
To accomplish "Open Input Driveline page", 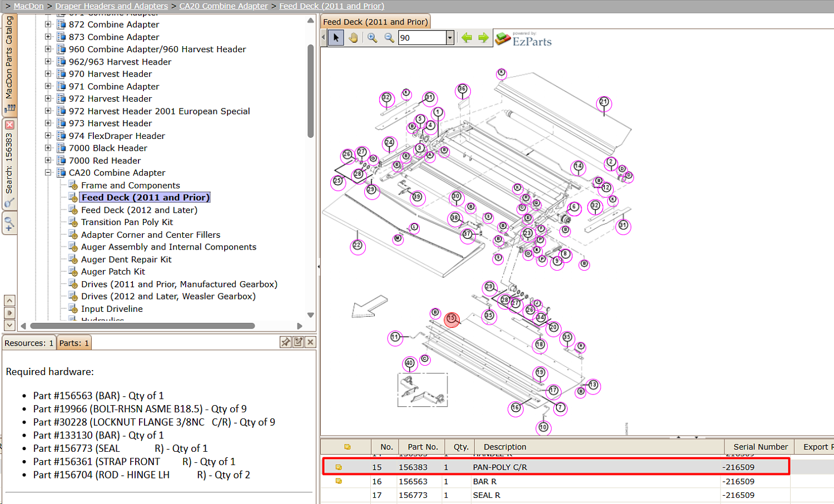I will (112, 309).
